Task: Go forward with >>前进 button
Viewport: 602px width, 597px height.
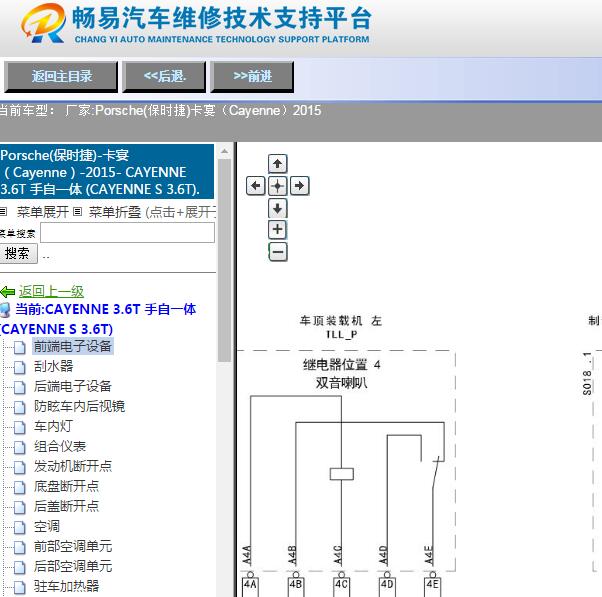Action: click(252, 76)
